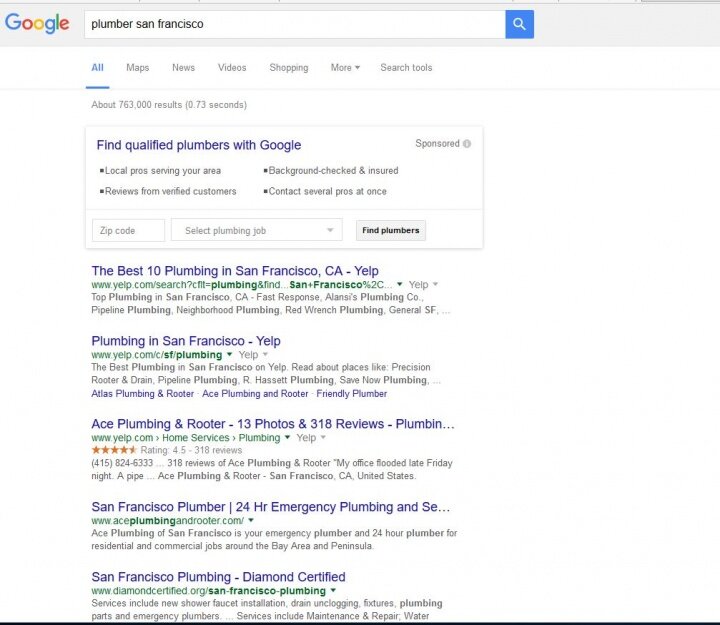Click the www.aceplumbingandrooter.com URL text
The width and height of the screenshot is (720, 625).
[168, 521]
